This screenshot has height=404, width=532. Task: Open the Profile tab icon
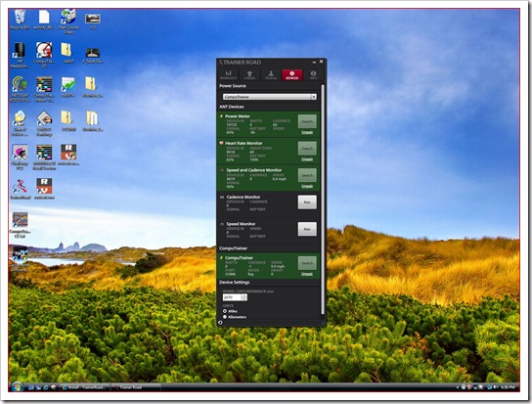tap(271, 74)
